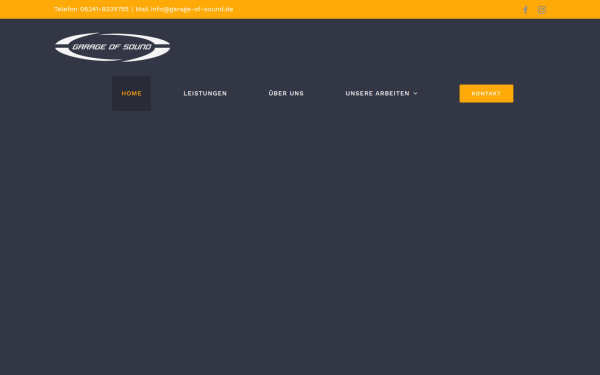Click the Kontakt button

[x=486, y=93]
